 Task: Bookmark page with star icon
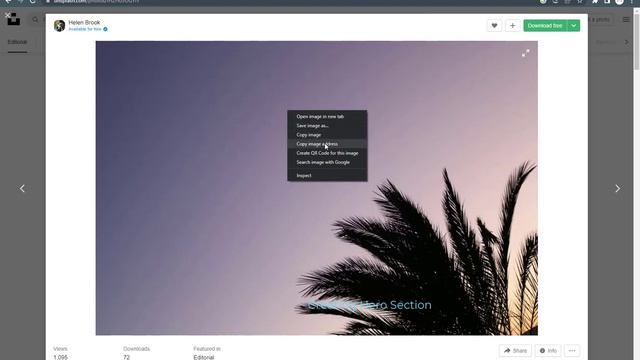click(x=580, y=1)
